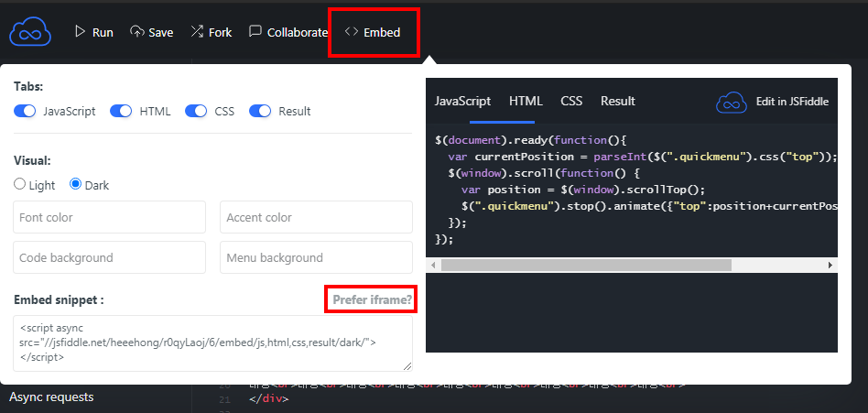Run the fiddle
Screen dimensions: 868x413
pyautogui.click(x=94, y=32)
